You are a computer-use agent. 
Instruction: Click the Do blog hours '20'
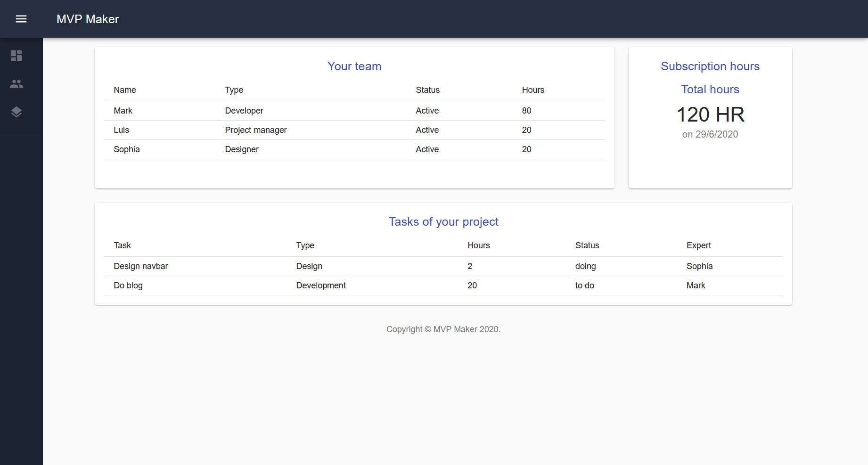472,286
